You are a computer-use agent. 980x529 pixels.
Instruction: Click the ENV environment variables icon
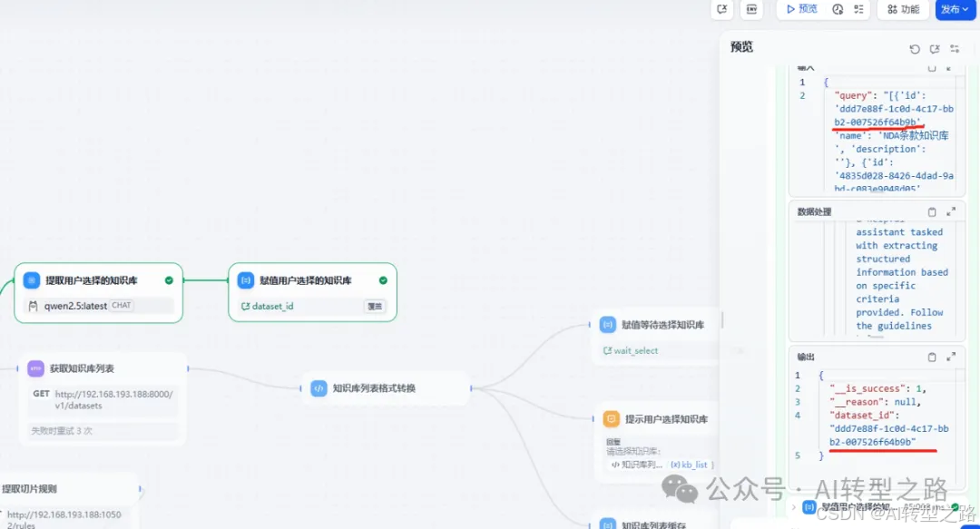pyautogui.click(x=751, y=10)
